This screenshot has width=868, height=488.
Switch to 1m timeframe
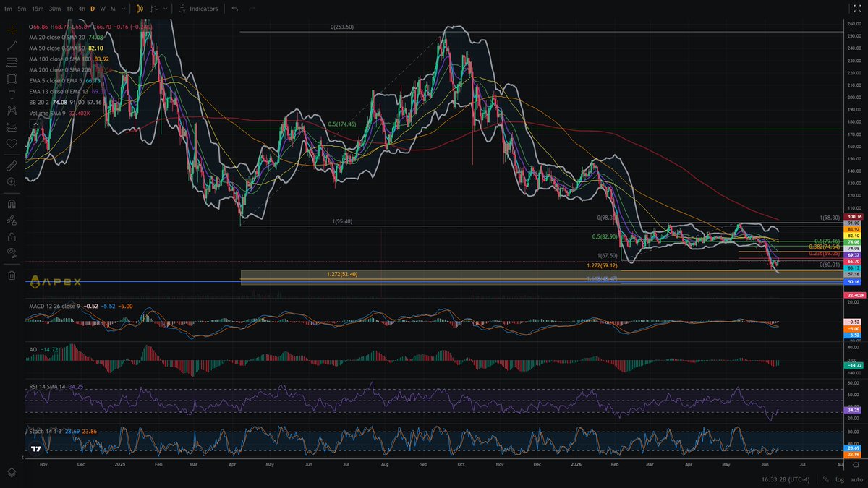(9, 9)
